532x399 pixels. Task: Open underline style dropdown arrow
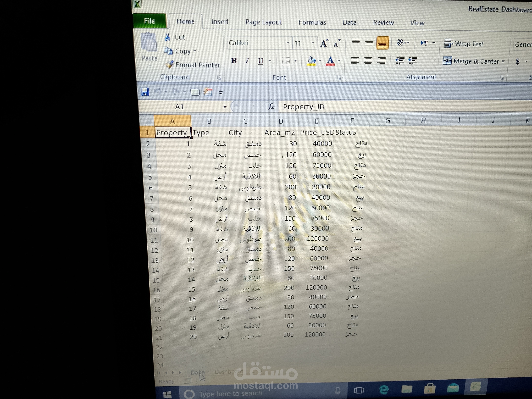[270, 61]
